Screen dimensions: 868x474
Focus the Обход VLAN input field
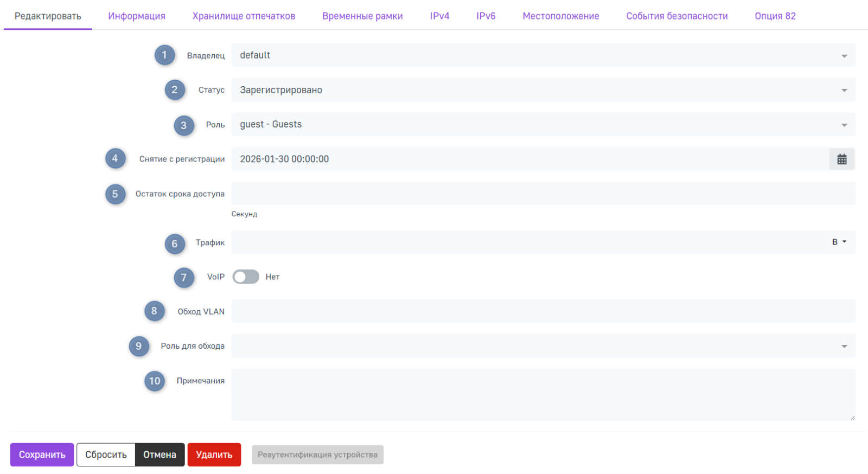[542, 312]
